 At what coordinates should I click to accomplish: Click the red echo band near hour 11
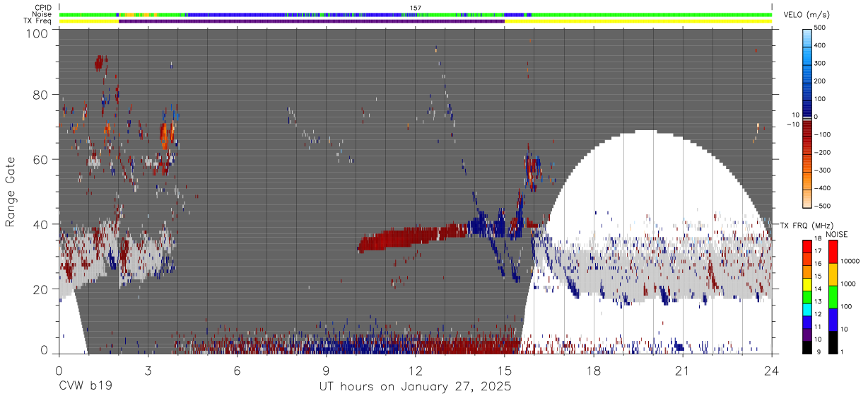(x=414, y=238)
